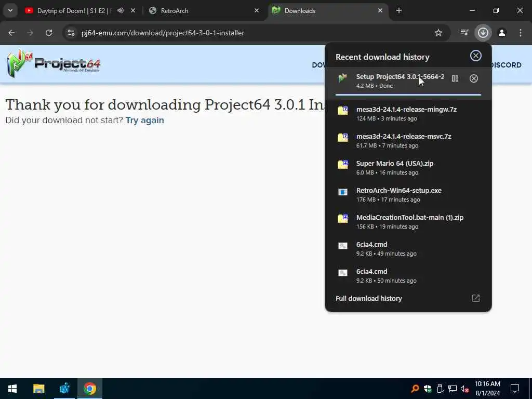Go forward one page
This screenshot has height=399, width=532.
pyautogui.click(x=30, y=33)
